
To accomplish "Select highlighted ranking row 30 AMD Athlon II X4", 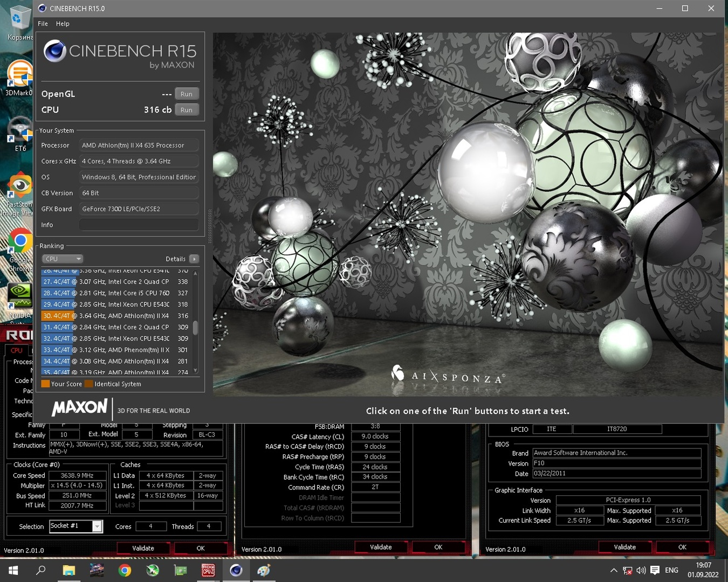I will coord(115,316).
